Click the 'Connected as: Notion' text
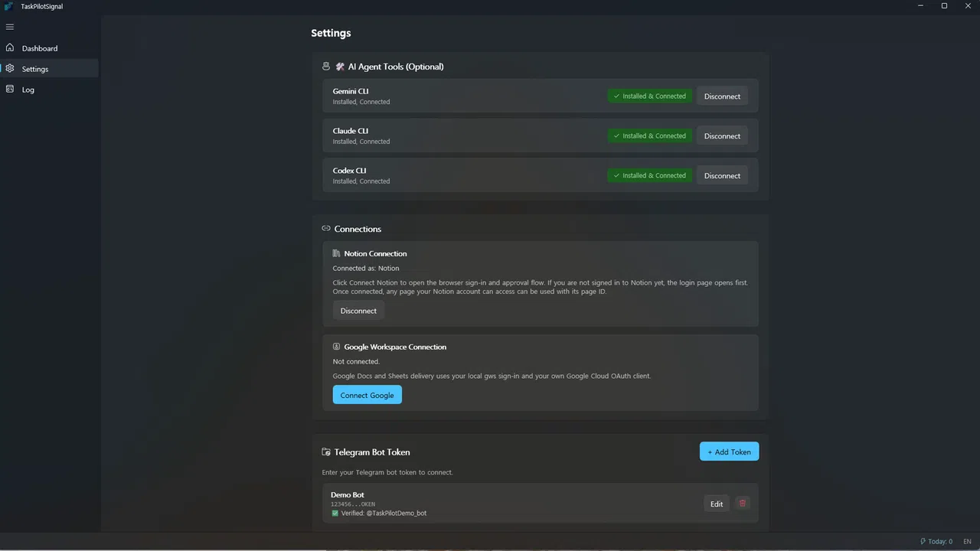 point(366,269)
